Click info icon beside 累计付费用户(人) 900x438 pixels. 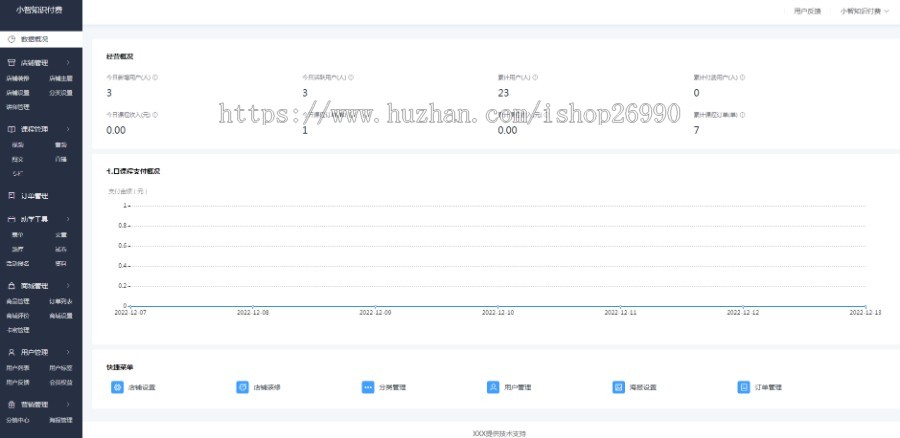742,77
